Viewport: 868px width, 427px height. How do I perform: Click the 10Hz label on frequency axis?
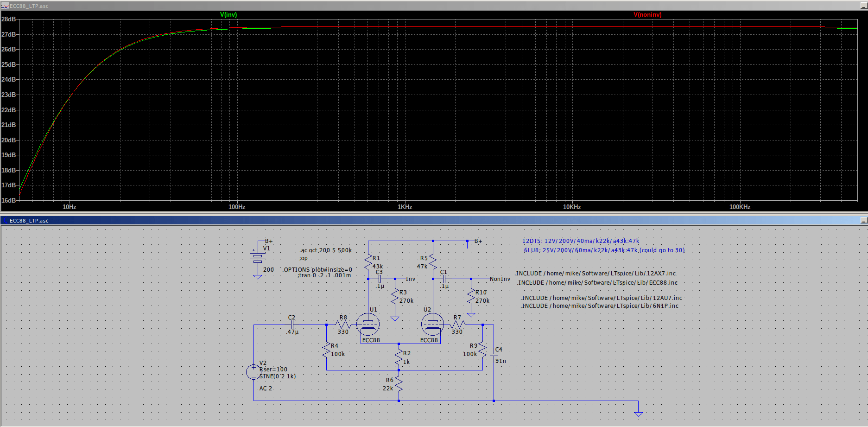(70, 207)
